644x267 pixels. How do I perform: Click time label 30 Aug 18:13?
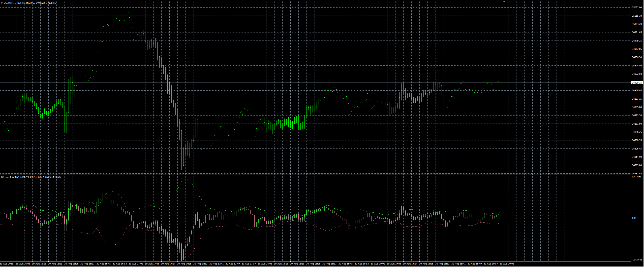click(x=281, y=264)
